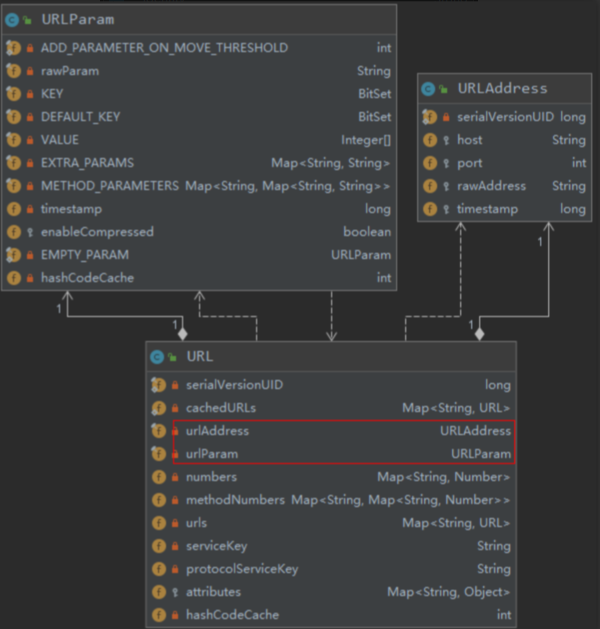Select the port field in URLAddress
The height and width of the screenshot is (629, 600).
point(469,163)
